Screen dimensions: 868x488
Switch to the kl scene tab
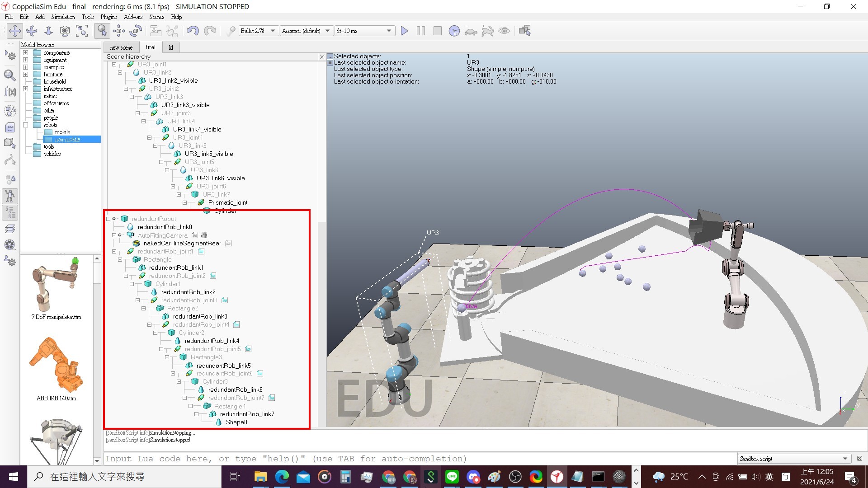(x=171, y=47)
